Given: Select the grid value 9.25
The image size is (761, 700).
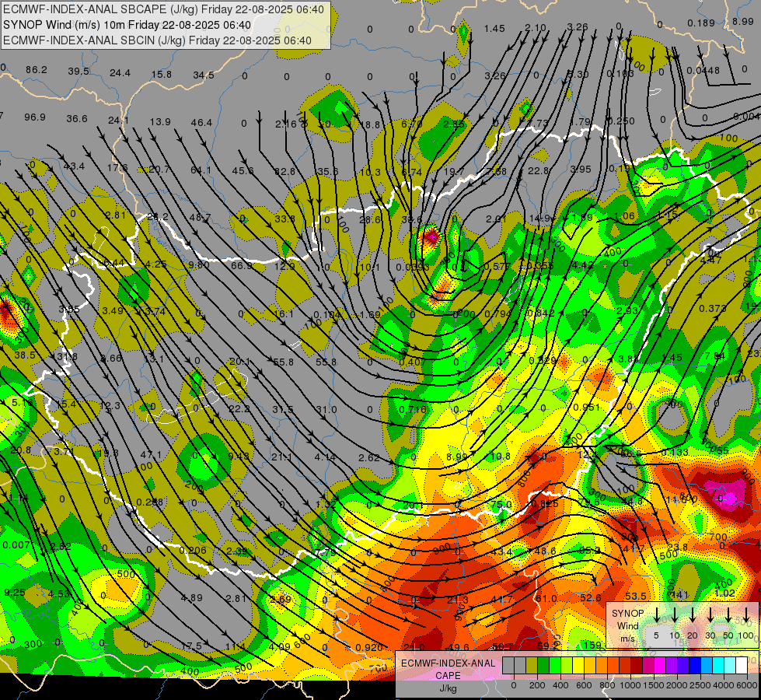Looking at the screenshot, I should (15, 592).
